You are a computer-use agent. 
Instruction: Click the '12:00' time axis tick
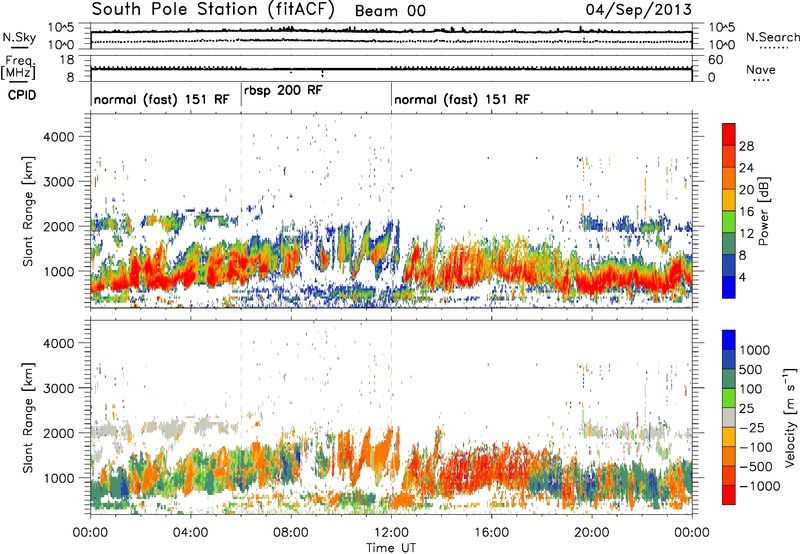tap(391, 533)
